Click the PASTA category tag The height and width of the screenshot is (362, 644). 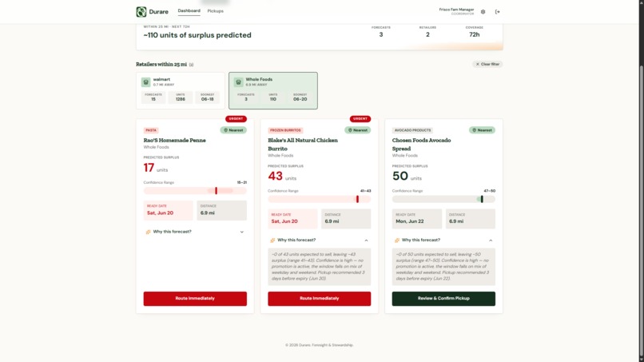pos(151,130)
